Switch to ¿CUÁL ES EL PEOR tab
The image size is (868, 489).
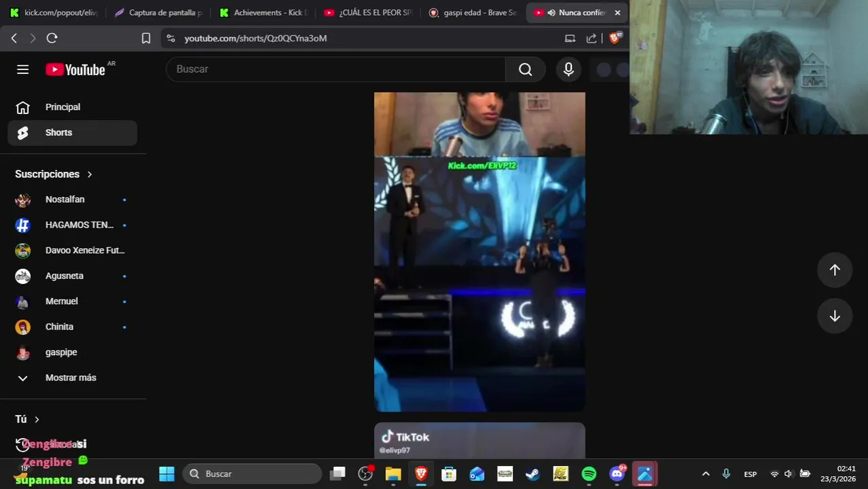(368, 13)
